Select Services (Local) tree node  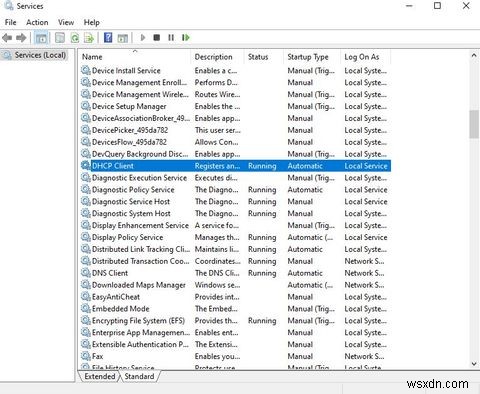point(34,55)
